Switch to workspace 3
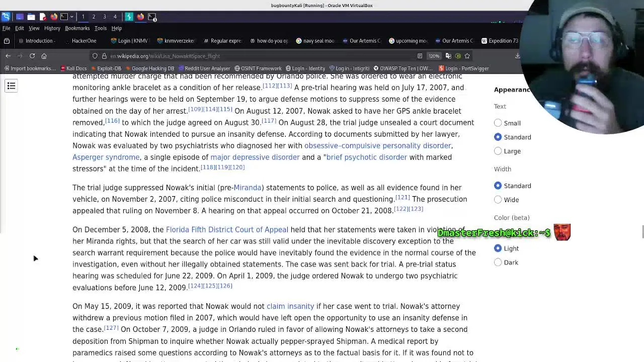 point(105,17)
